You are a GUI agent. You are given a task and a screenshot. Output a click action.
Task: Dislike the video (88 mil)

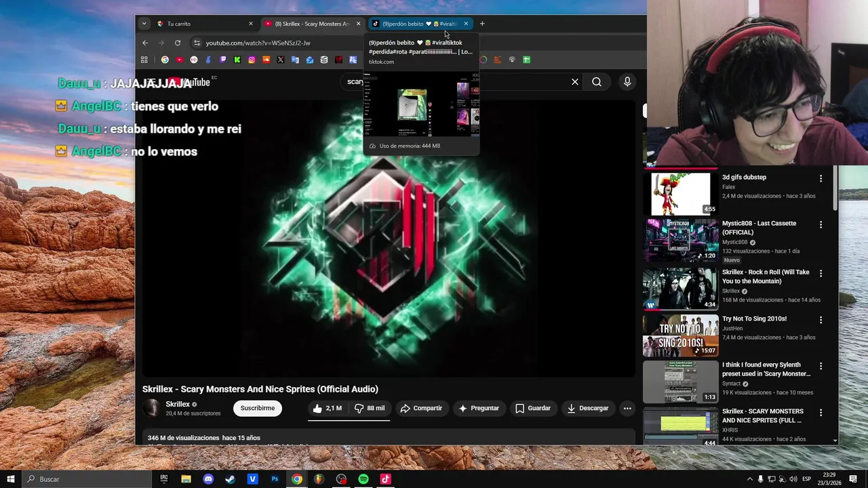click(370, 408)
